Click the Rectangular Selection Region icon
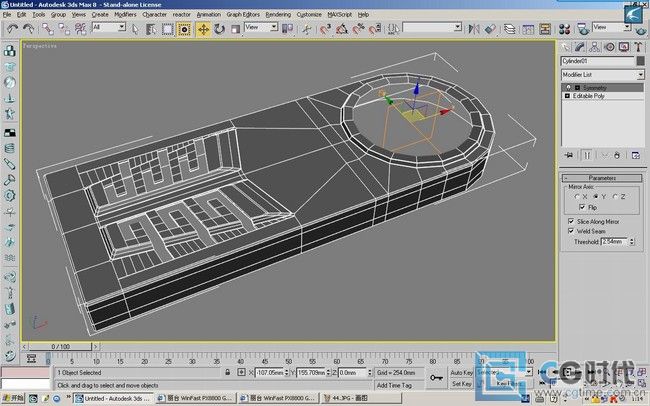 pyautogui.click(x=167, y=29)
